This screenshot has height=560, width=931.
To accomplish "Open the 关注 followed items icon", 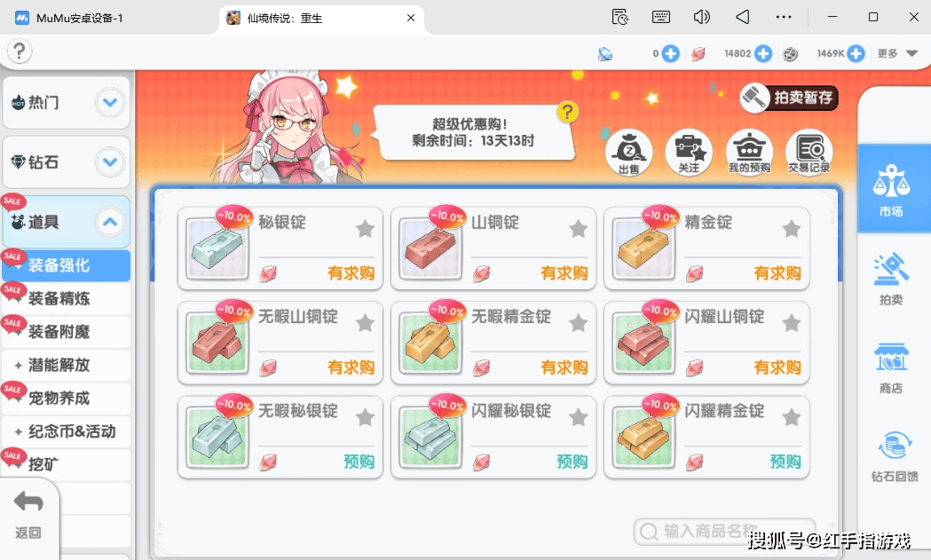I will click(689, 152).
